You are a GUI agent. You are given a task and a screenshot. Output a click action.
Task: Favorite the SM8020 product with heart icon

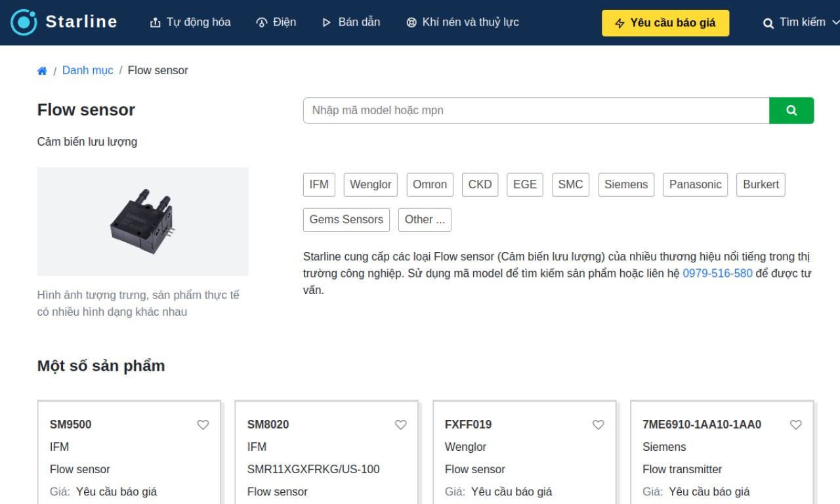(x=401, y=425)
